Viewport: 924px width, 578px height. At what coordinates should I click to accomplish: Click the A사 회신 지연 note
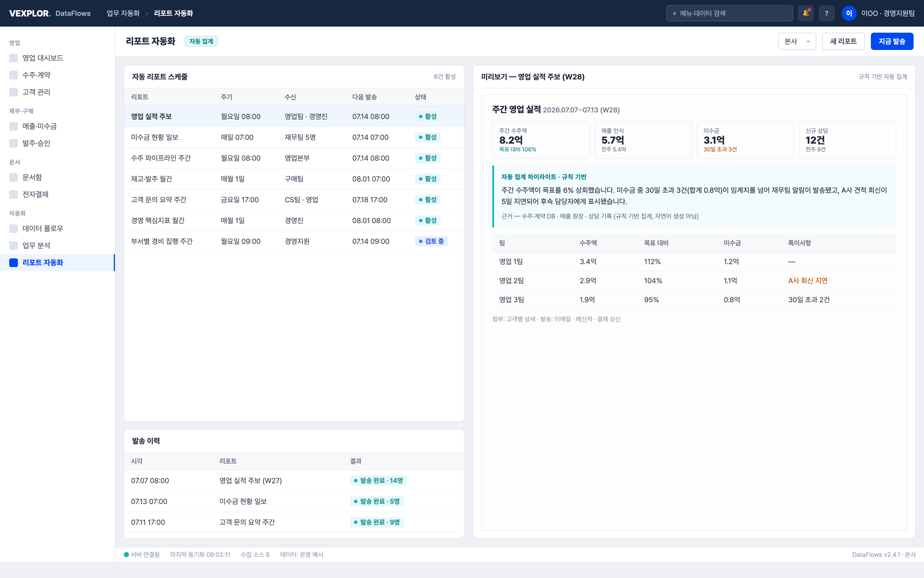pos(808,281)
